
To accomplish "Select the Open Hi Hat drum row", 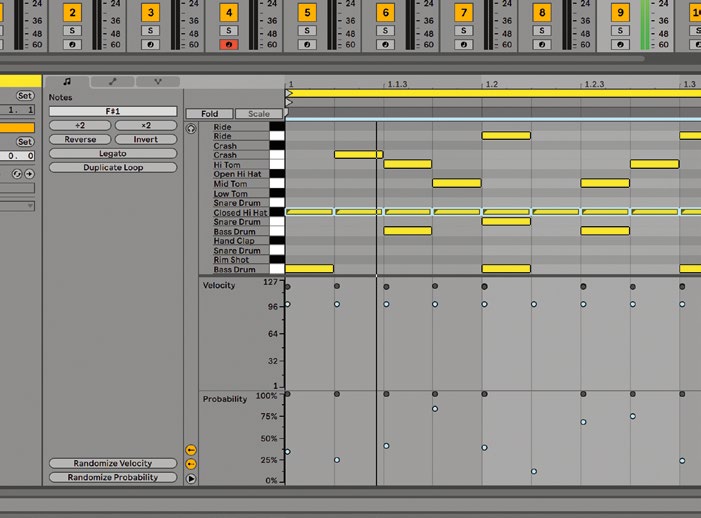I will click(x=241, y=174).
